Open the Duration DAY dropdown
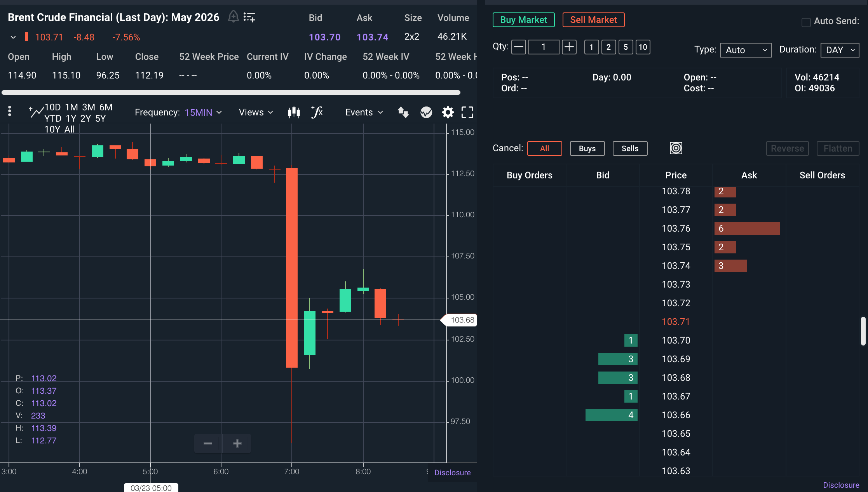868x492 pixels. 840,50
